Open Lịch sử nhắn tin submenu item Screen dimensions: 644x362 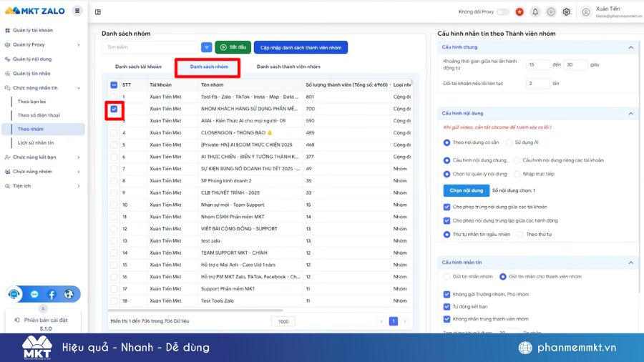click(36, 143)
